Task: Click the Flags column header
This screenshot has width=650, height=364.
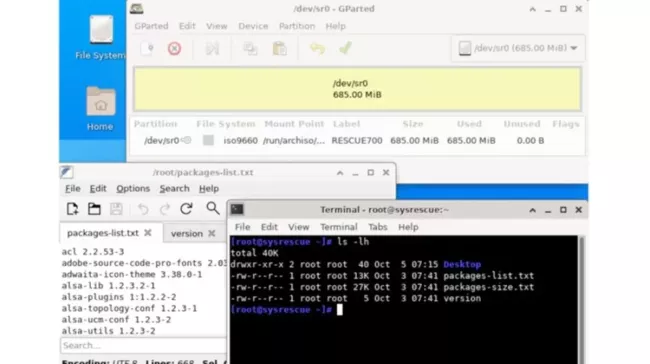Action: pyautogui.click(x=566, y=124)
